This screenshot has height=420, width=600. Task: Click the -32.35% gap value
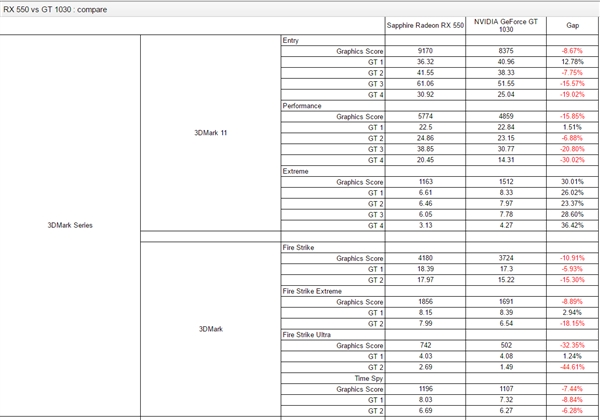tap(572, 345)
